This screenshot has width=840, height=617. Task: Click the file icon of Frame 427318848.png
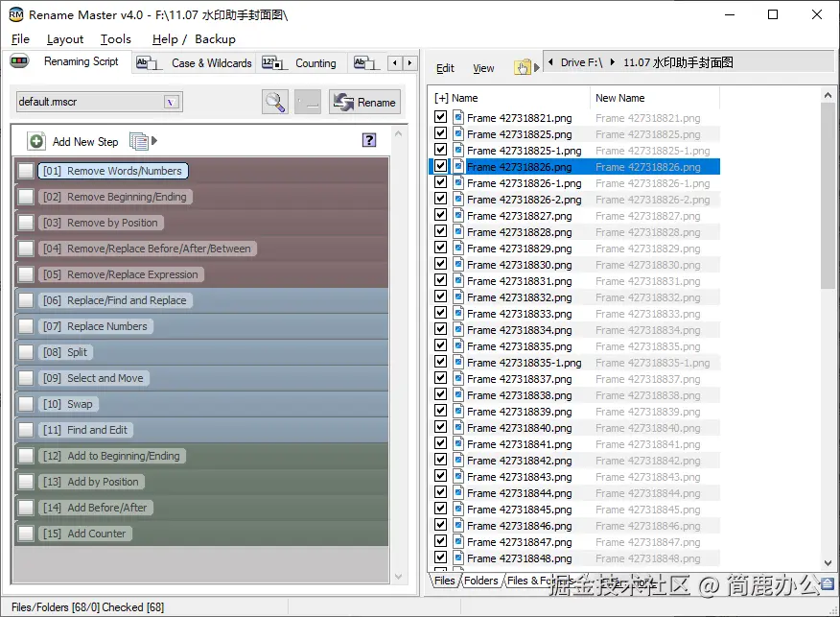pos(458,558)
